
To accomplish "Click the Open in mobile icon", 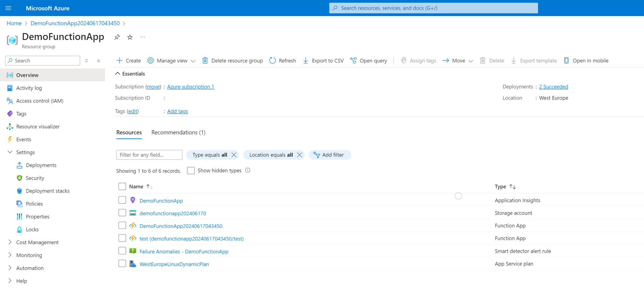I will tap(567, 60).
